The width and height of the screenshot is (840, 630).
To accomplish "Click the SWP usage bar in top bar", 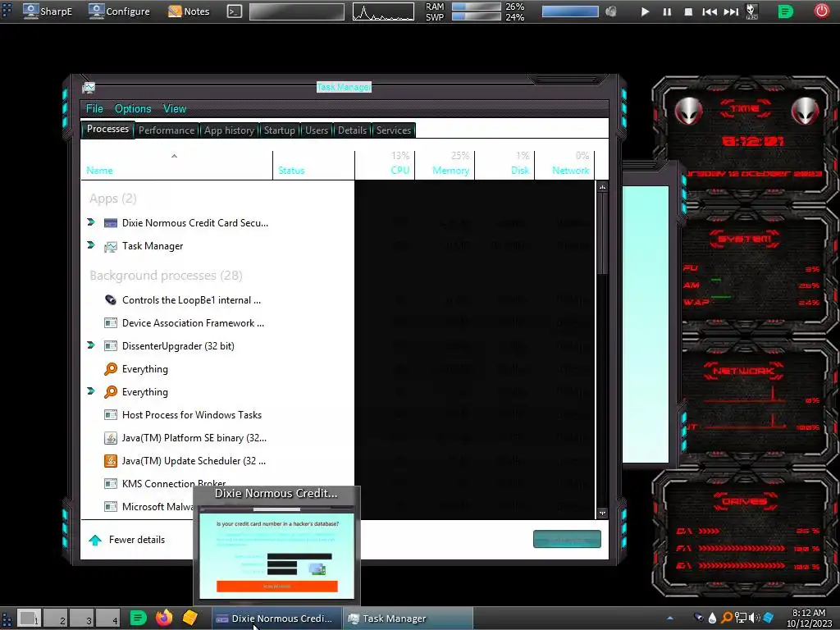I will pos(477,16).
